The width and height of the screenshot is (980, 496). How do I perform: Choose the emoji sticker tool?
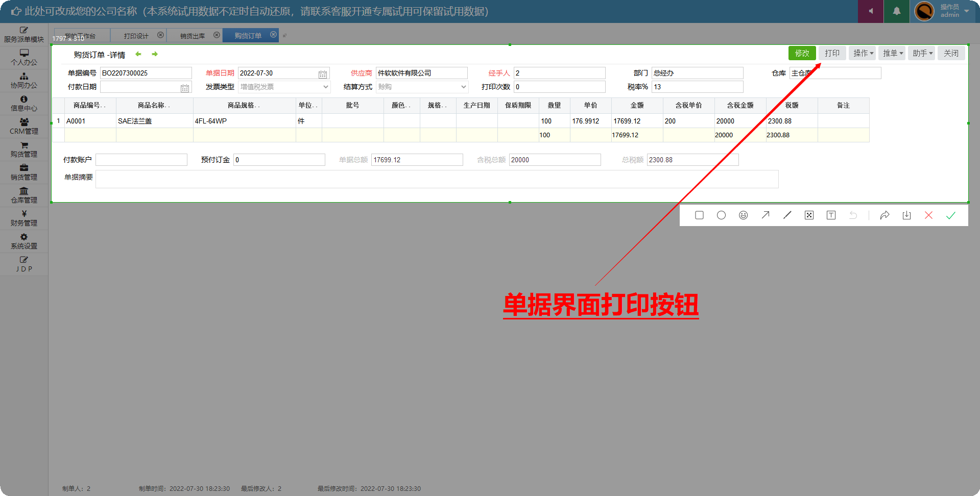(743, 215)
